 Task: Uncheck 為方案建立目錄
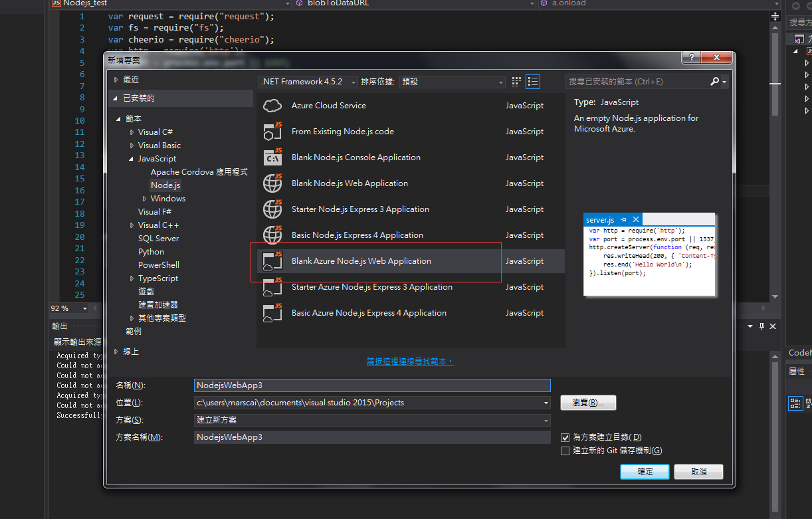point(565,437)
